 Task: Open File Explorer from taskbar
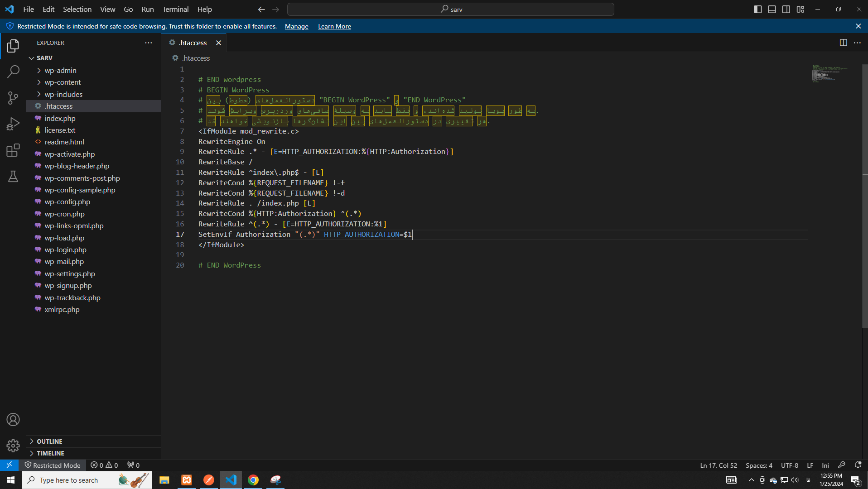[164, 480]
